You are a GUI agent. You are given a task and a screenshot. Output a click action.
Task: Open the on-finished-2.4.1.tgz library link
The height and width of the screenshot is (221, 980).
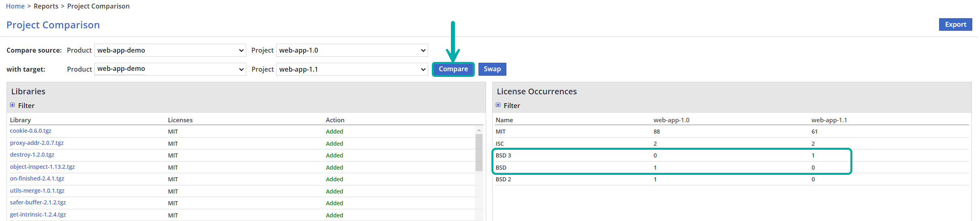pos(37,179)
